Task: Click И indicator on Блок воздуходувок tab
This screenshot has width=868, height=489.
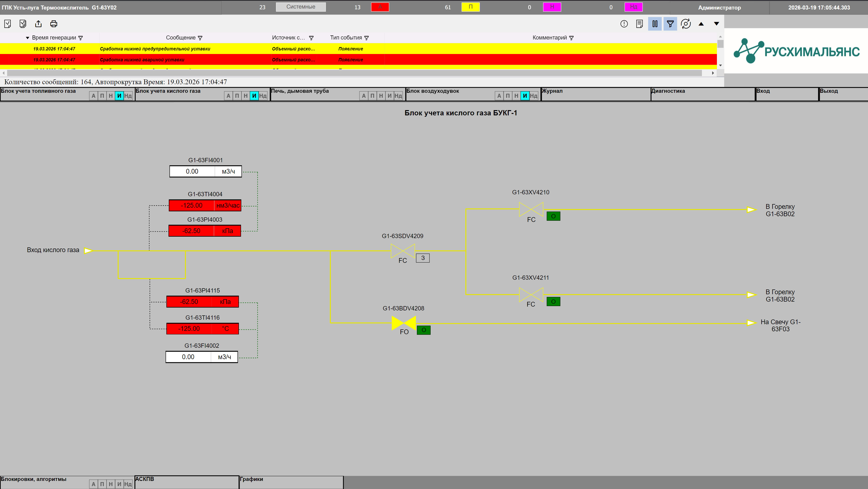Action: click(525, 96)
